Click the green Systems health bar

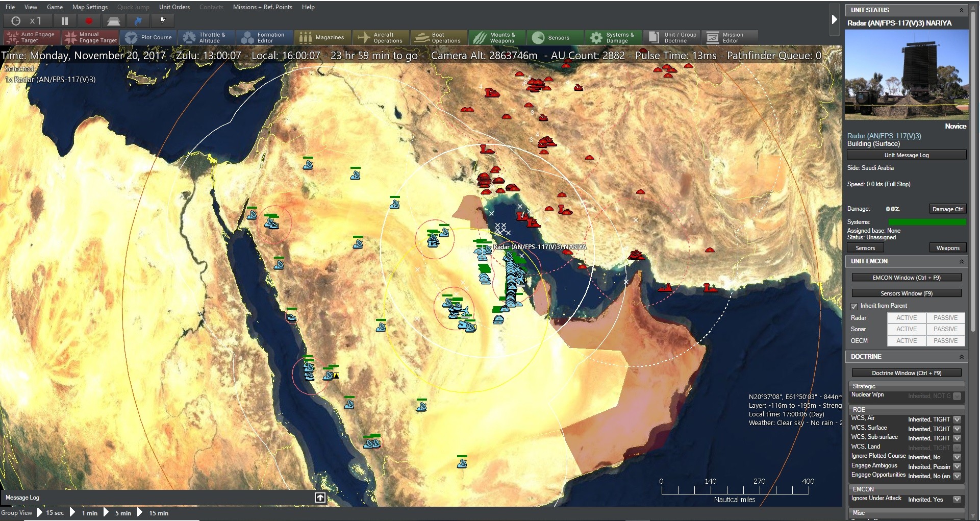point(928,222)
